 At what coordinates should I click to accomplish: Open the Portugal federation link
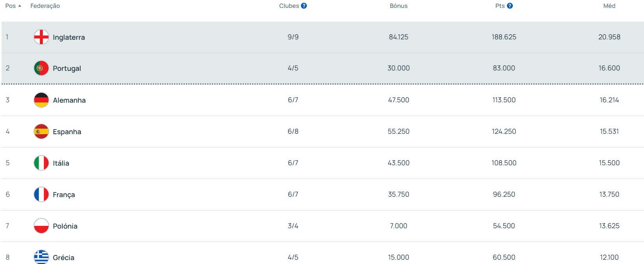click(67, 68)
